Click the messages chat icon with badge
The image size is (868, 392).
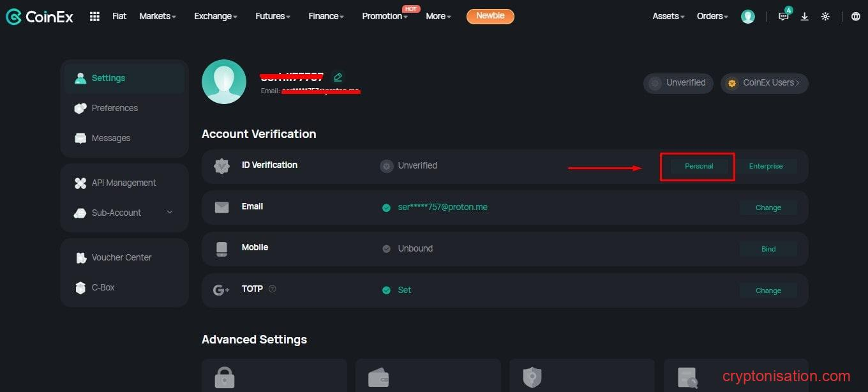coord(784,17)
